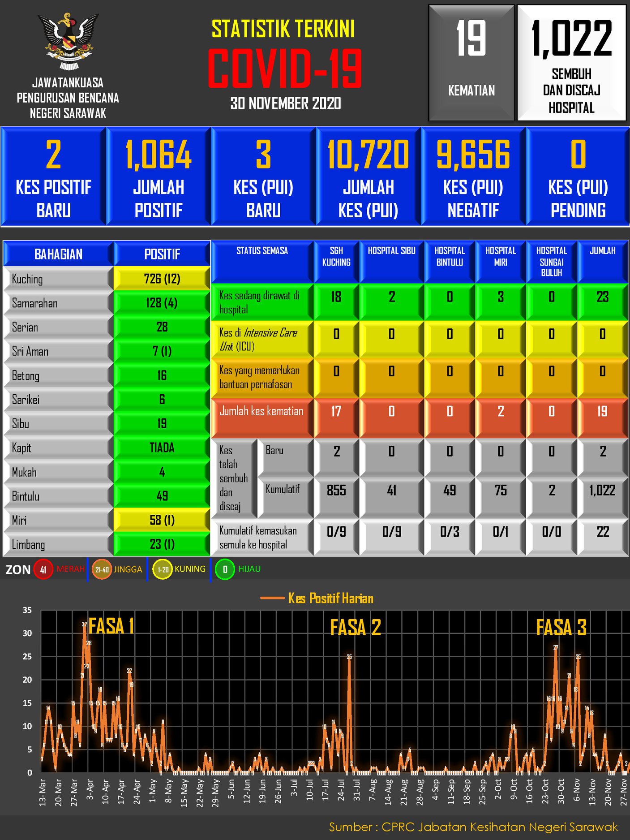Click the 30 NOVEMBER 2020 date text
This screenshot has width=630, height=840.
tap(286, 103)
